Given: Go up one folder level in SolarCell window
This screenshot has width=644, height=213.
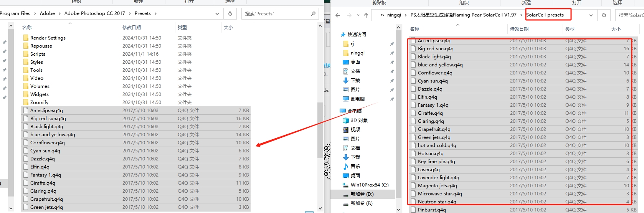Looking at the screenshot, I should tap(366, 15).
